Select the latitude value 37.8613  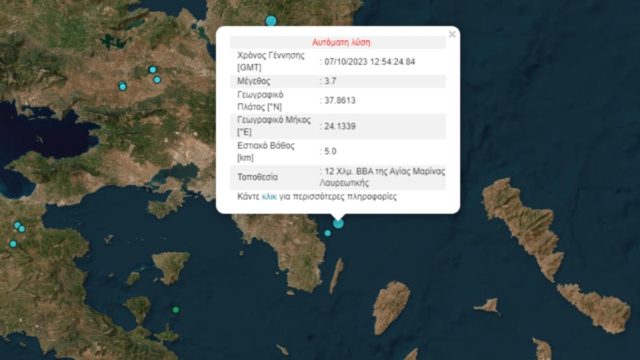coord(340,100)
